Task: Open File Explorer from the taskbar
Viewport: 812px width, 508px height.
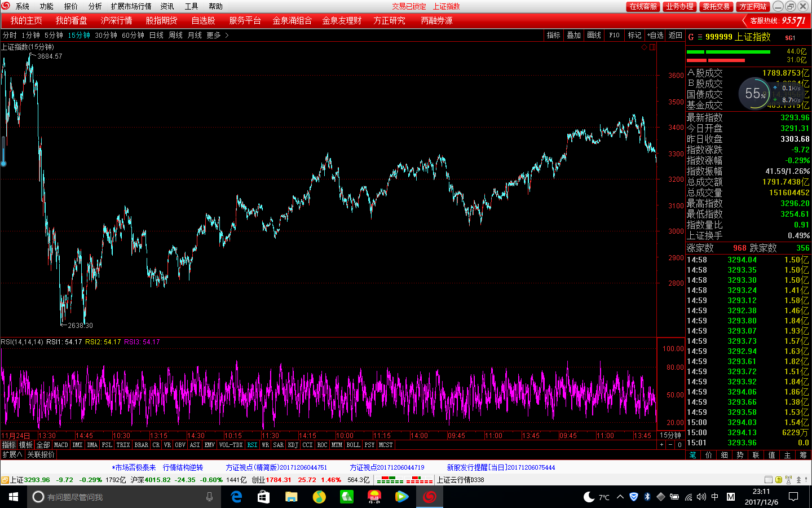Action: click(291, 497)
